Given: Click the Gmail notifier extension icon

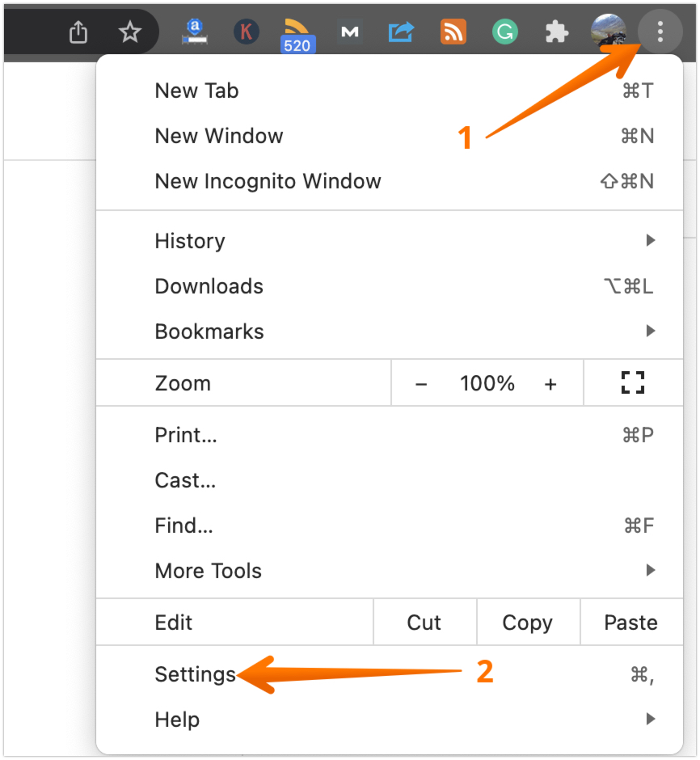Looking at the screenshot, I should [349, 32].
